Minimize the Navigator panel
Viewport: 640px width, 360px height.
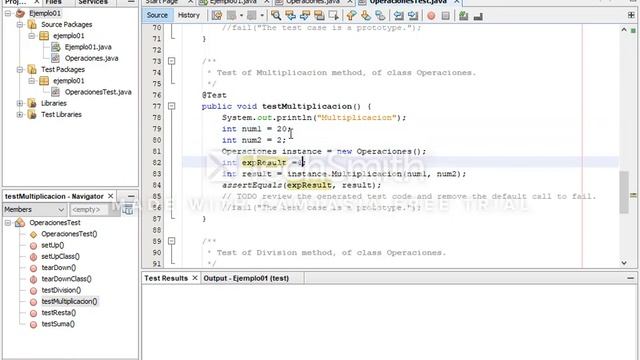tap(131, 196)
